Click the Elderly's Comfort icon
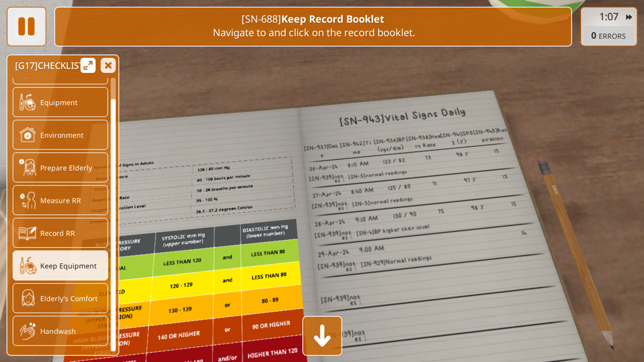This screenshot has height=362, width=644. coord(28,298)
